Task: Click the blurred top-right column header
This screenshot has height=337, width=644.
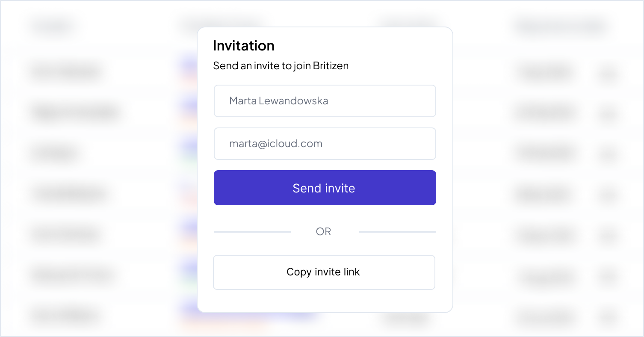Action: pyautogui.click(x=561, y=27)
